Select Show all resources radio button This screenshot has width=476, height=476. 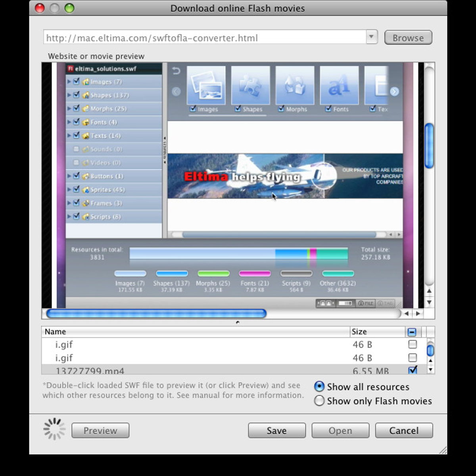319,386
